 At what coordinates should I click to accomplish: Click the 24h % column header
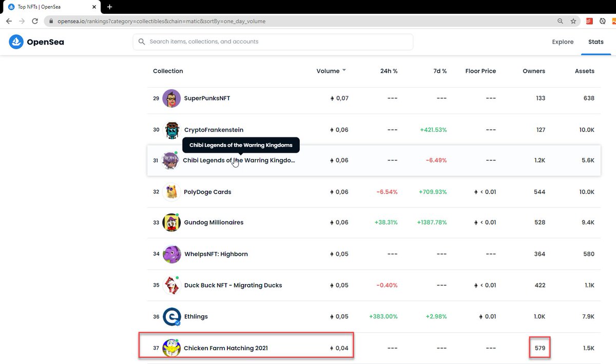pos(389,71)
